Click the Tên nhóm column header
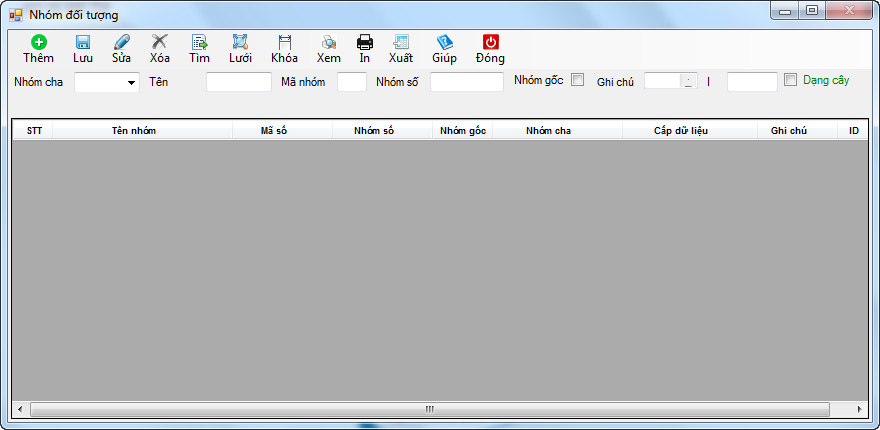880x430 pixels. (143, 131)
